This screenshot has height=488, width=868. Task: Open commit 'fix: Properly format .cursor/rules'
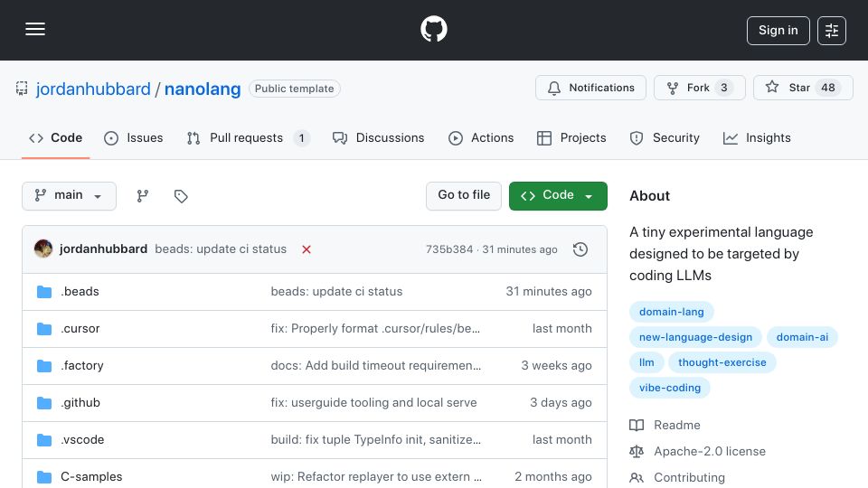(x=375, y=329)
